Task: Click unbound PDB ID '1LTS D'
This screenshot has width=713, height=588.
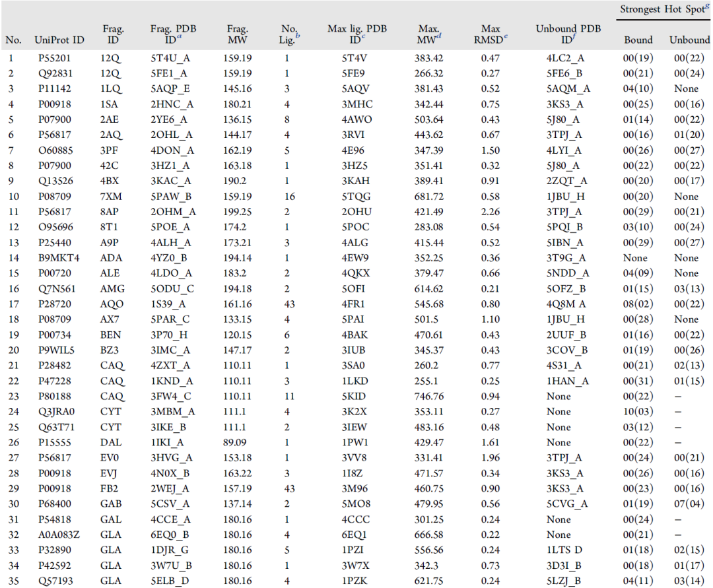Action: [x=564, y=550]
